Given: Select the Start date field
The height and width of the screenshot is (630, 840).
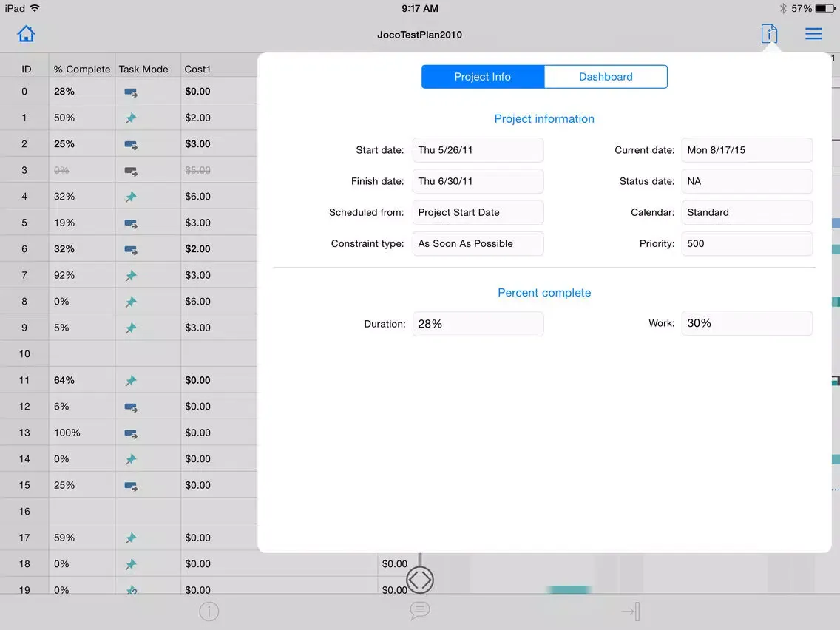Looking at the screenshot, I should tap(478, 150).
